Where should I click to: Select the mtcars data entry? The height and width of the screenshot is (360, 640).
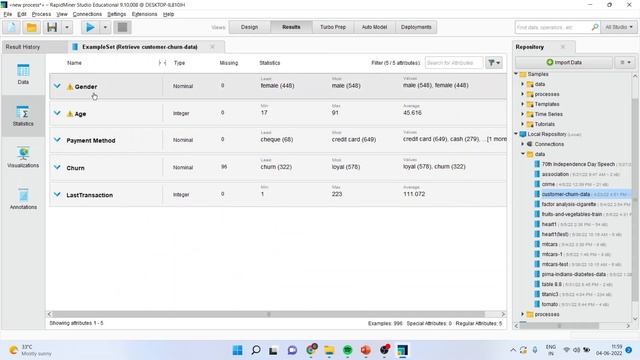(569, 244)
